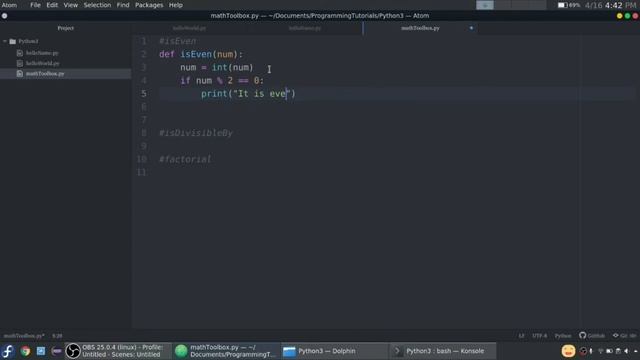Select the Project panel header
This screenshot has height=360, width=640.
(65, 28)
